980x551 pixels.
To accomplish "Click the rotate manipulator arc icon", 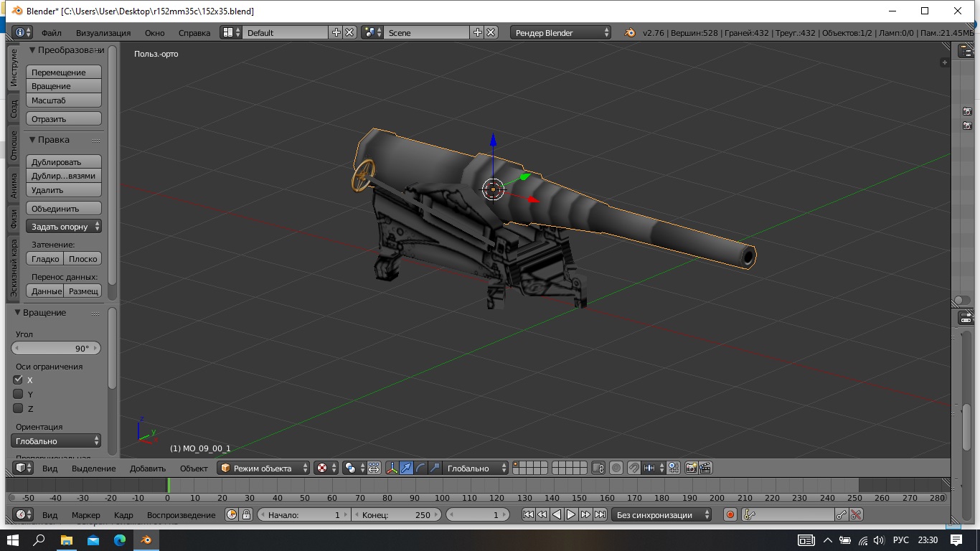I will [x=420, y=468].
